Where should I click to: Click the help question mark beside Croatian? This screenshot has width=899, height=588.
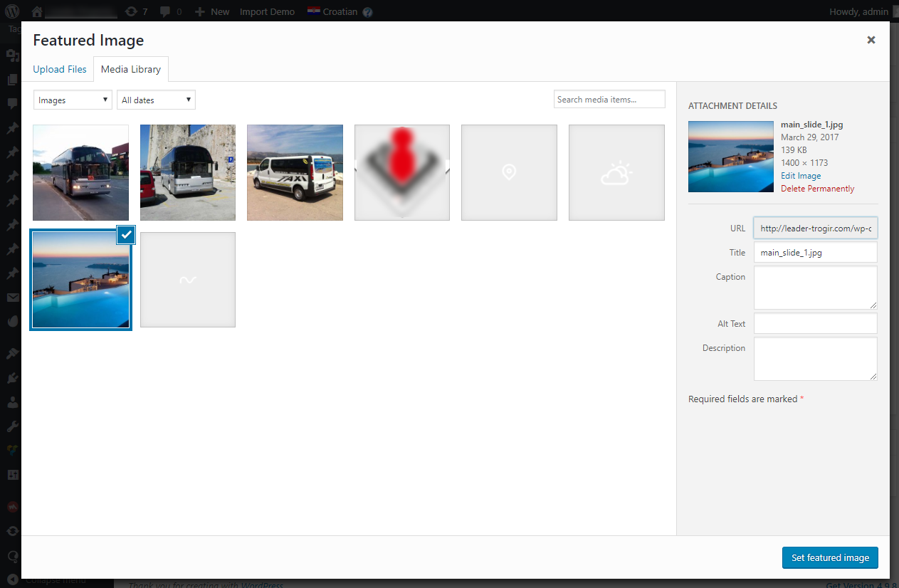coord(367,12)
